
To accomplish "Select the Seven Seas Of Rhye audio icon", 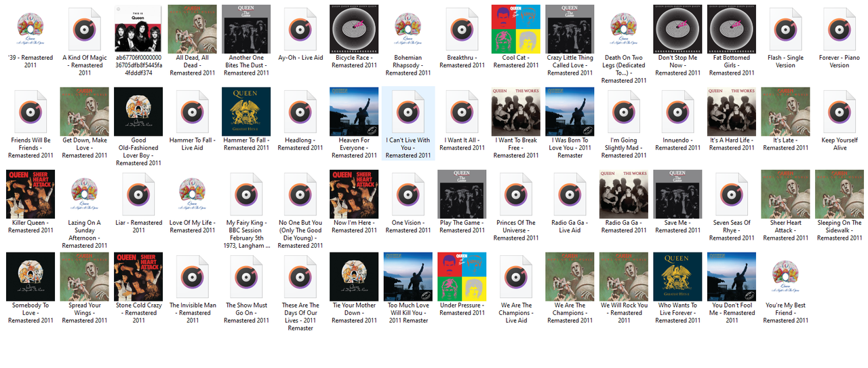I will click(x=732, y=194).
